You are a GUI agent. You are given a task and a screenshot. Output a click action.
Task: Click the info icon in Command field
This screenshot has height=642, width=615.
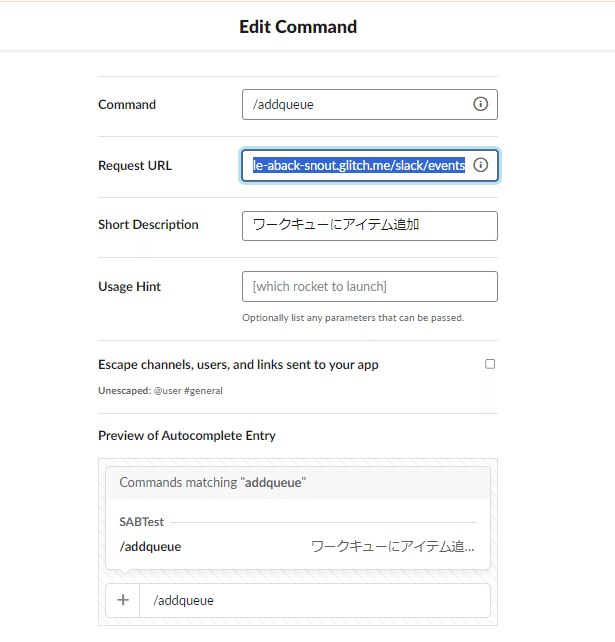[480, 104]
